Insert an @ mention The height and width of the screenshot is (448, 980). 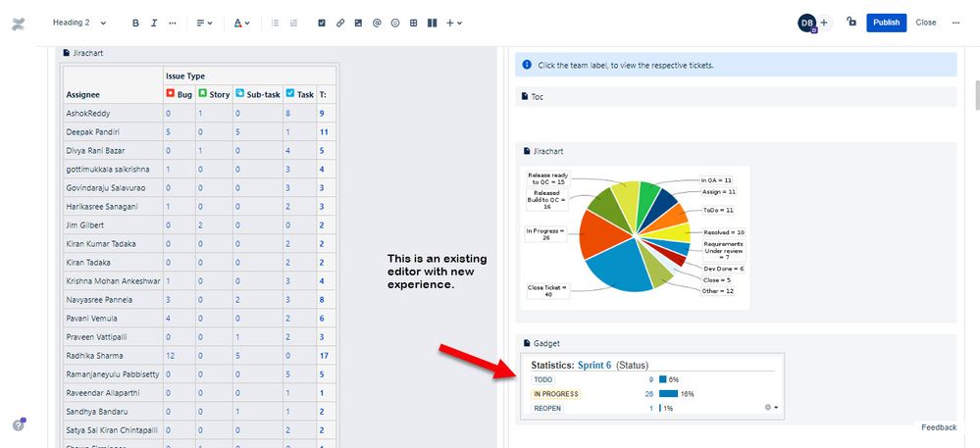pos(377,23)
